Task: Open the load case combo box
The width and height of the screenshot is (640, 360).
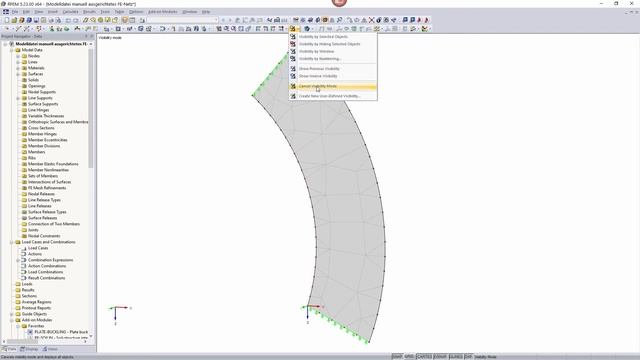Action: point(183,20)
